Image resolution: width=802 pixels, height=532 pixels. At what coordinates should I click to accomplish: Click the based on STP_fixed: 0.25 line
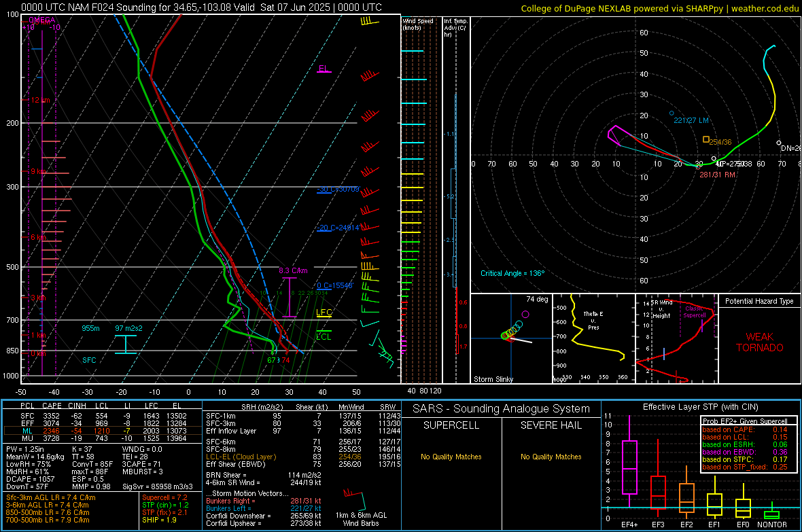[745, 467]
